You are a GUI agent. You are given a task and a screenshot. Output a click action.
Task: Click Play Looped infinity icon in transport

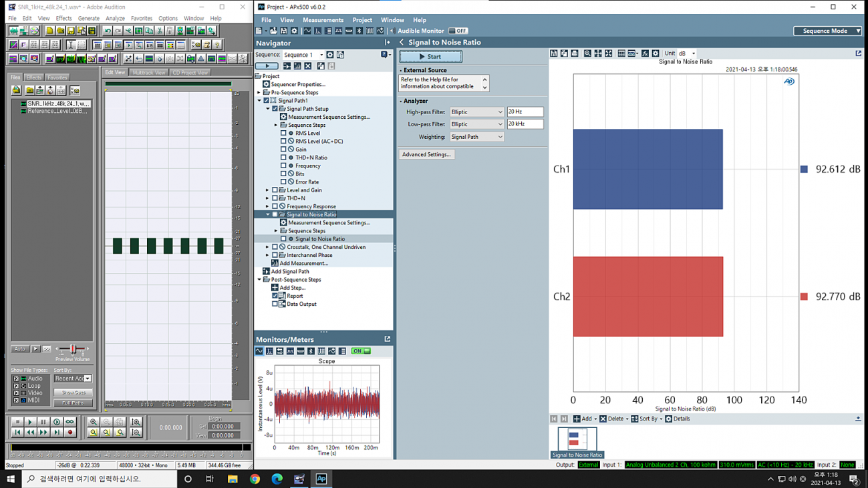tap(69, 422)
